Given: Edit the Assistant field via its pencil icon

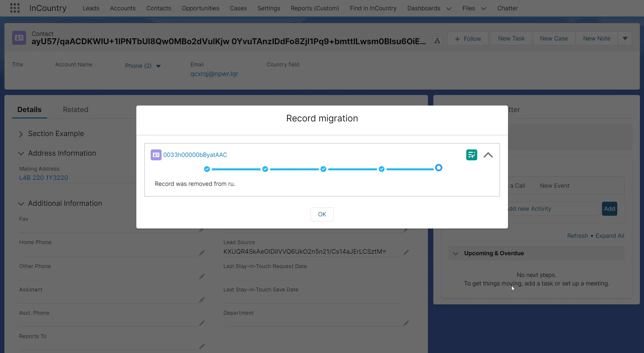Looking at the screenshot, I should 202,299.
